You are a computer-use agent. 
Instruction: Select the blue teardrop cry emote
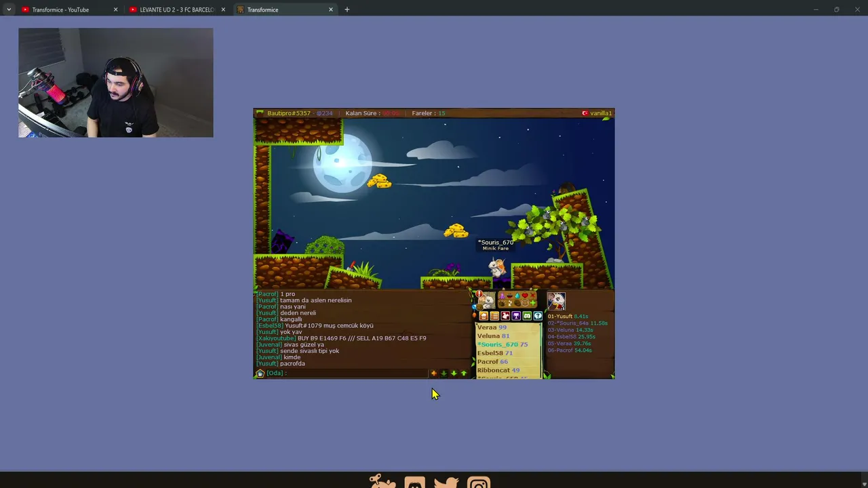(517, 296)
